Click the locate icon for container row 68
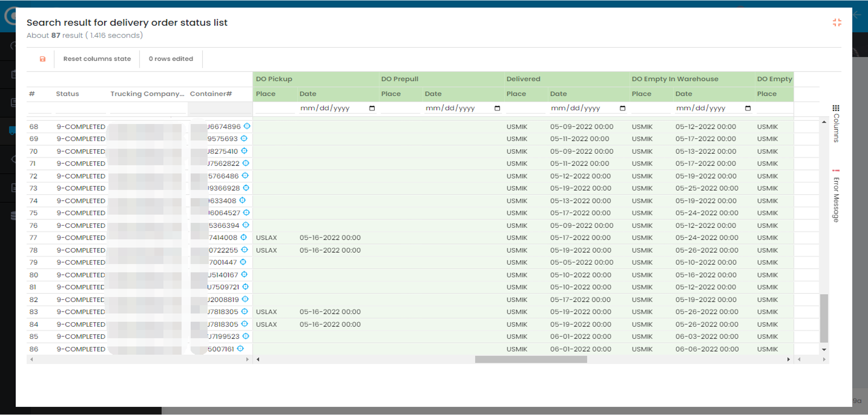 pos(247,126)
